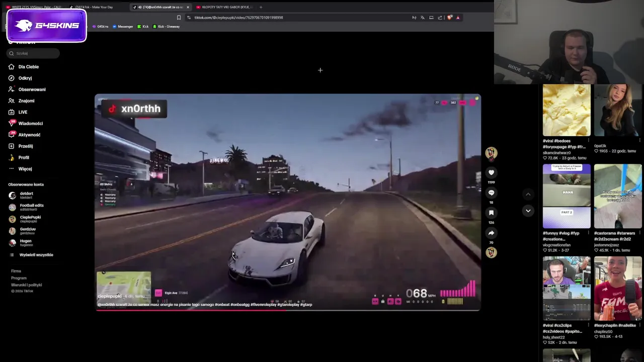This screenshot has width=644, height=362.
Task: Switch to the WHITE 2115 YouTube tab
Action: tap(34, 7)
